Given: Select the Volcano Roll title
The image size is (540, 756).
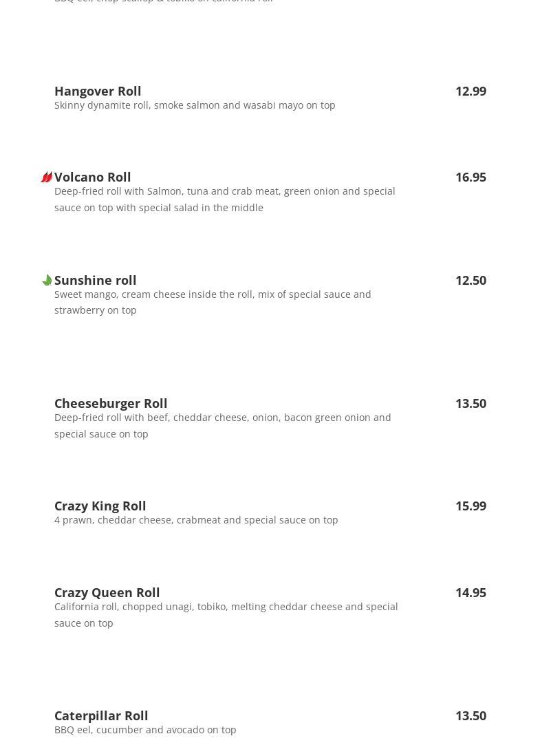Looking at the screenshot, I should coord(92,177).
